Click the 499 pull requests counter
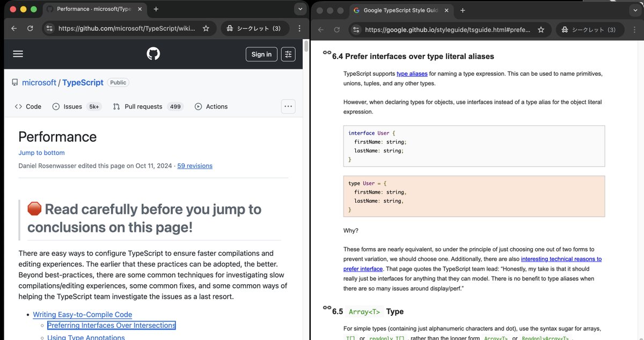 point(175,106)
